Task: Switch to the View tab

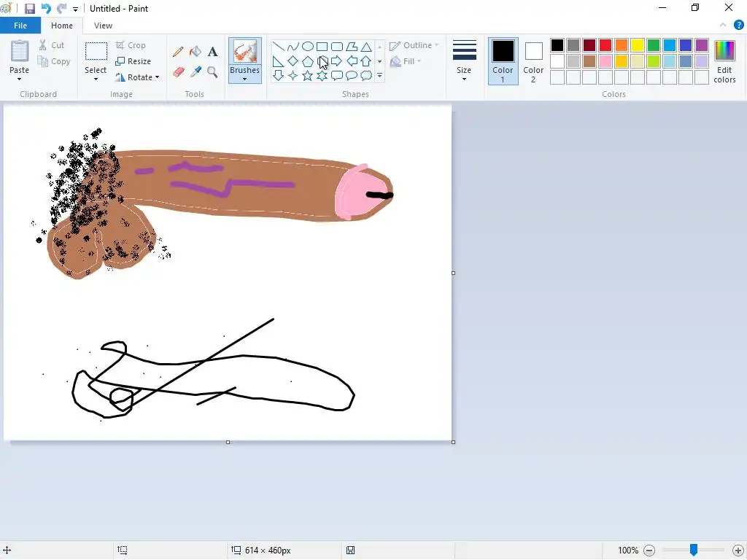Action: pos(103,26)
